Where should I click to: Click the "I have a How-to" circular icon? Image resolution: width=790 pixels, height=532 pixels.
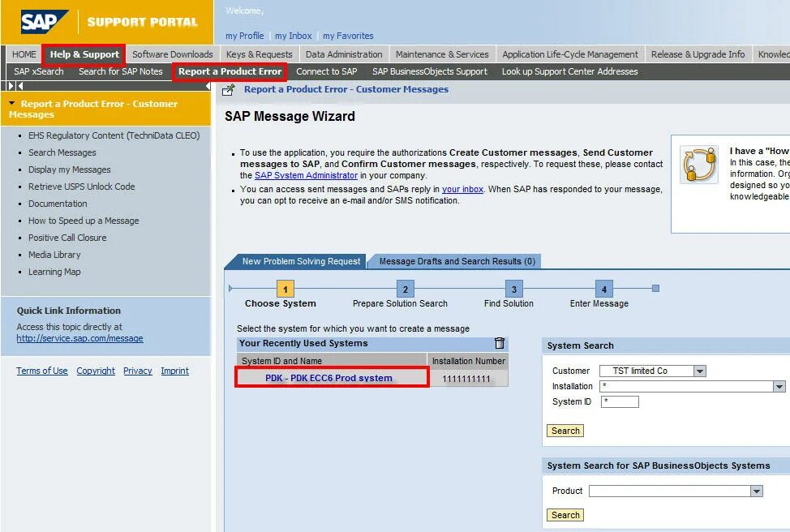[699, 165]
